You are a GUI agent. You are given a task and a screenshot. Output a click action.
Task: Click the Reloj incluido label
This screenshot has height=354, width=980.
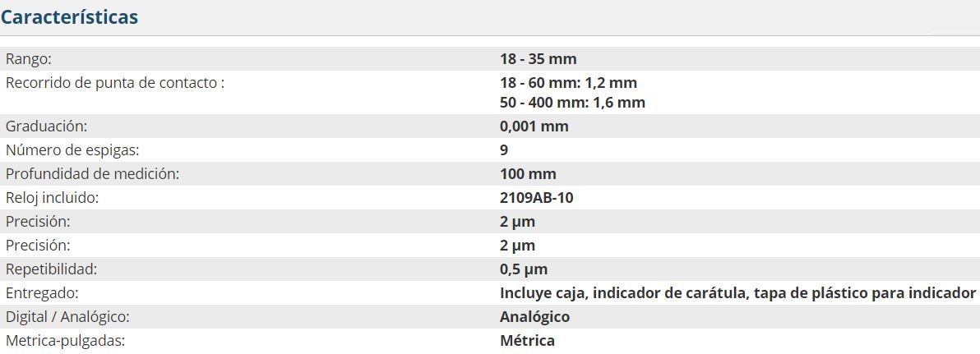tap(53, 198)
